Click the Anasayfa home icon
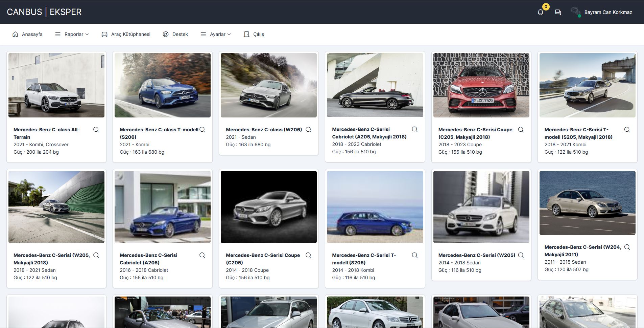The width and height of the screenshot is (644, 328). click(15, 34)
